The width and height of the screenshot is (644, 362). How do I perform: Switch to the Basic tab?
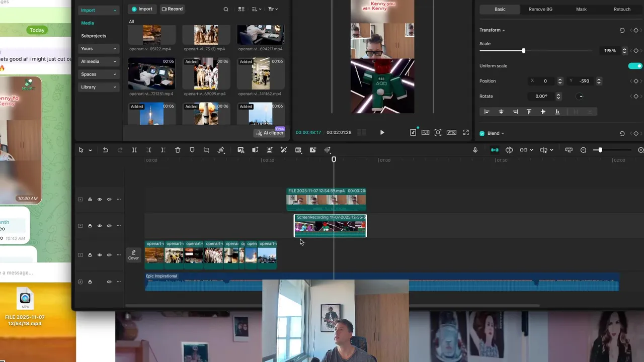point(500,9)
